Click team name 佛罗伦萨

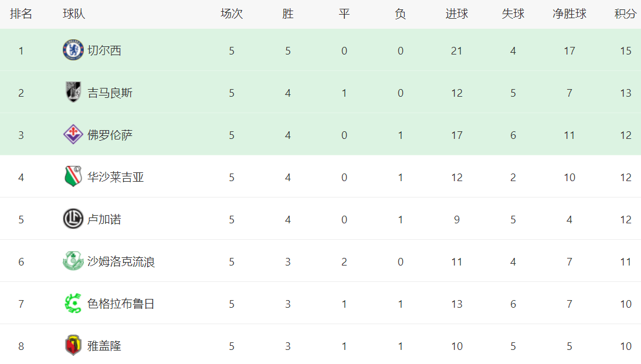pyautogui.click(x=110, y=135)
